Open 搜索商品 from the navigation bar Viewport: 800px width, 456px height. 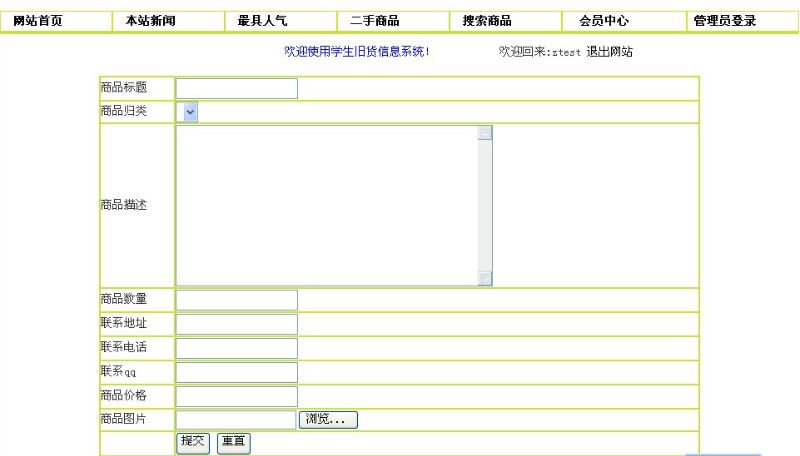(x=487, y=21)
